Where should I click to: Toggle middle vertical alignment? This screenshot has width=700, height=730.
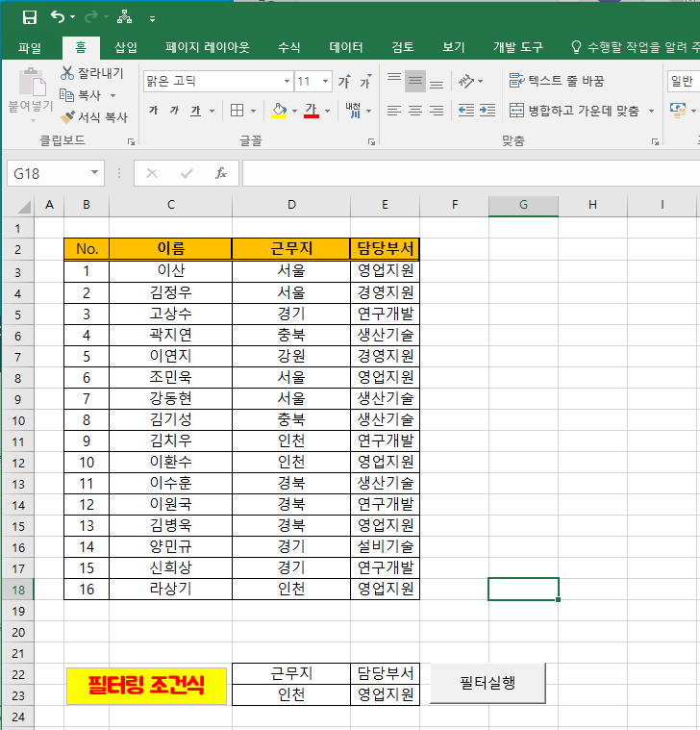click(415, 82)
